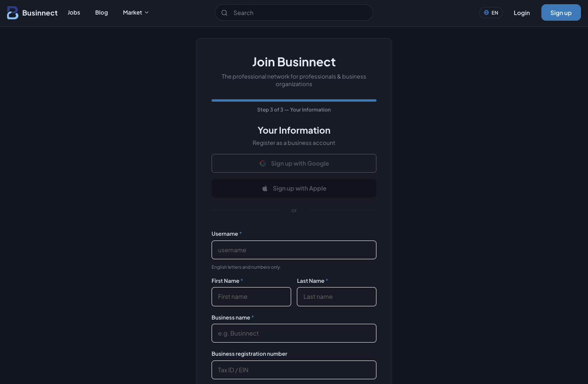Click the Sign up button in header
Viewport: 588px width, 384px height.
coord(561,13)
